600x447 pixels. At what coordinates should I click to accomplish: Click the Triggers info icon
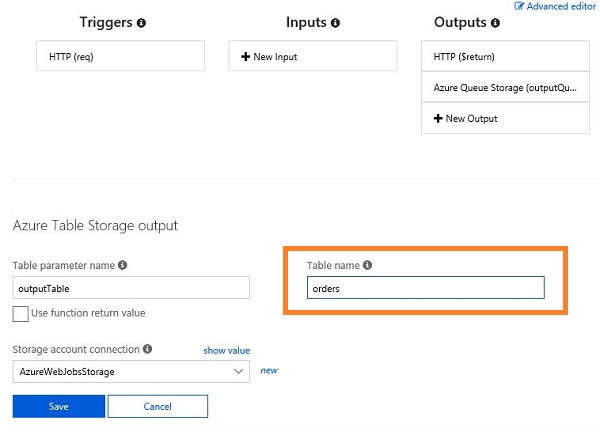(x=141, y=22)
